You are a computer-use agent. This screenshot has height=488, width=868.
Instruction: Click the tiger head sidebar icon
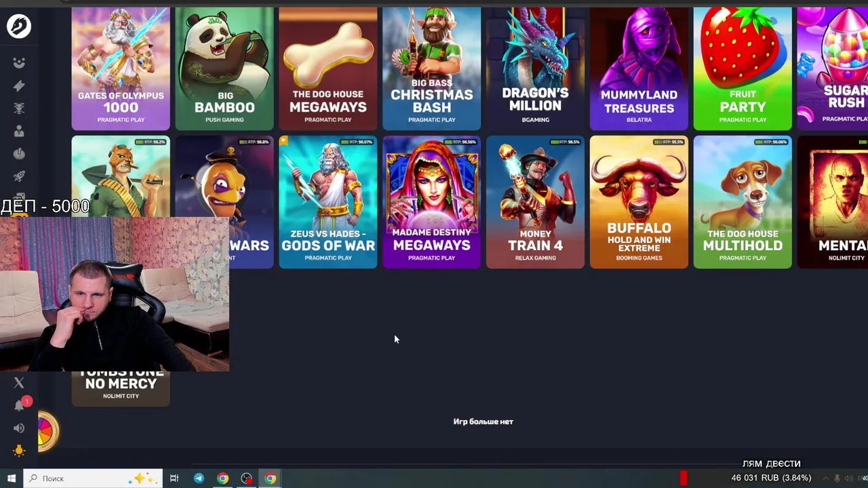[19, 108]
